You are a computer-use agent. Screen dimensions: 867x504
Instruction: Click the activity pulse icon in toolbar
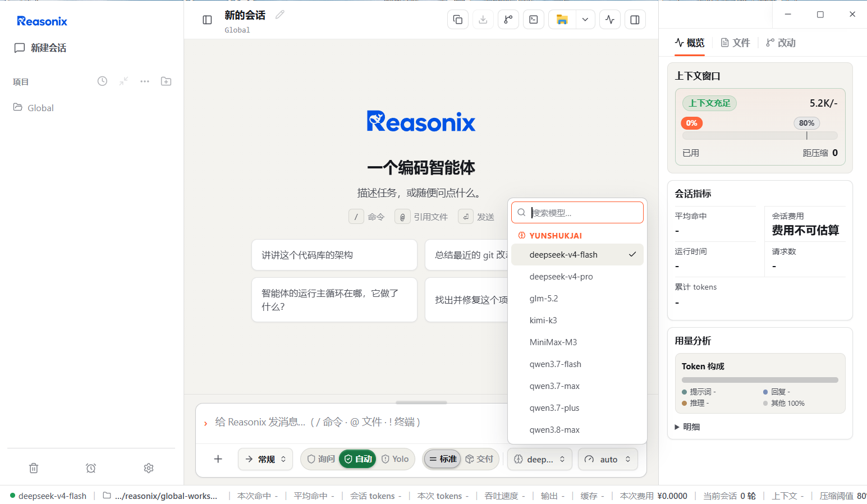pyautogui.click(x=610, y=20)
